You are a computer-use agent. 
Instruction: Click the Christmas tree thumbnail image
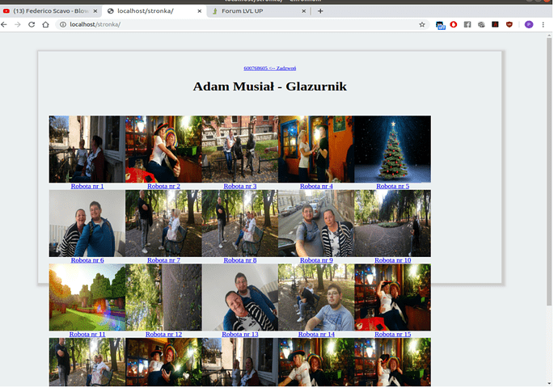392,149
